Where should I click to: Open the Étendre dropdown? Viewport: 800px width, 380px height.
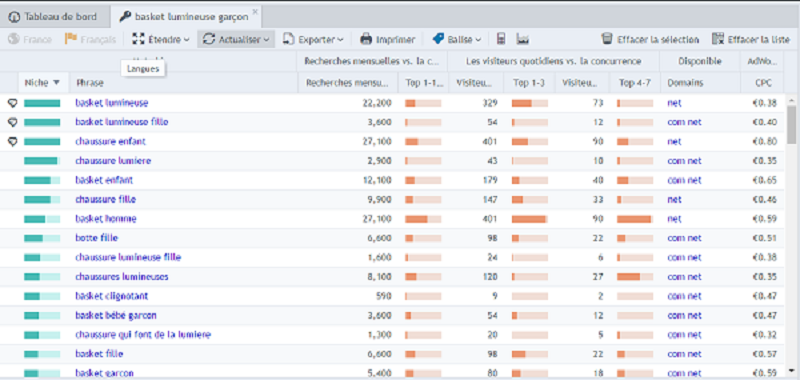pyautogui.click(x=161, y=39)
